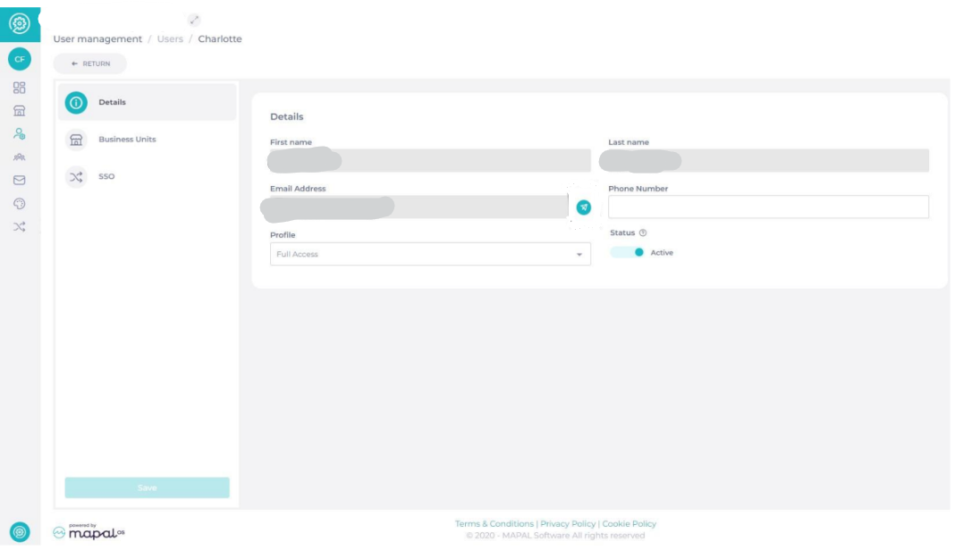This screenshot has height=550, width=980.
Task: Click the shuffle arrows icon in left sidebar
Action: [x=19, y=226]
